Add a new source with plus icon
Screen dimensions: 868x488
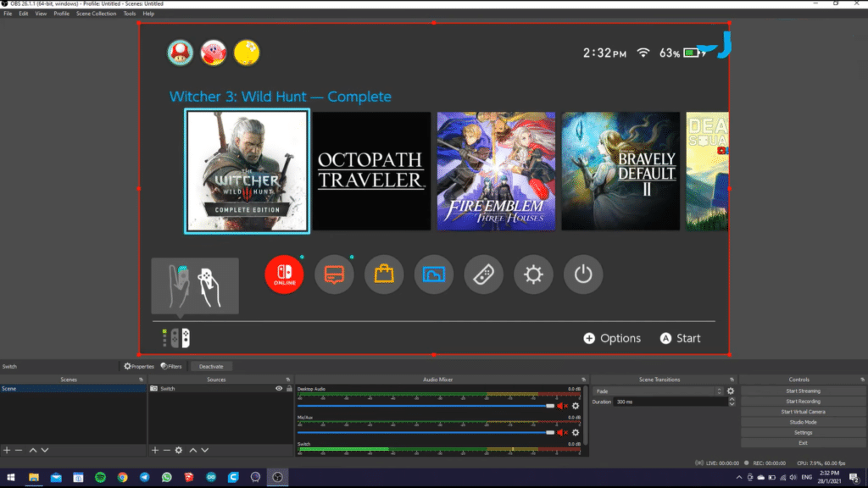[155, 451]
